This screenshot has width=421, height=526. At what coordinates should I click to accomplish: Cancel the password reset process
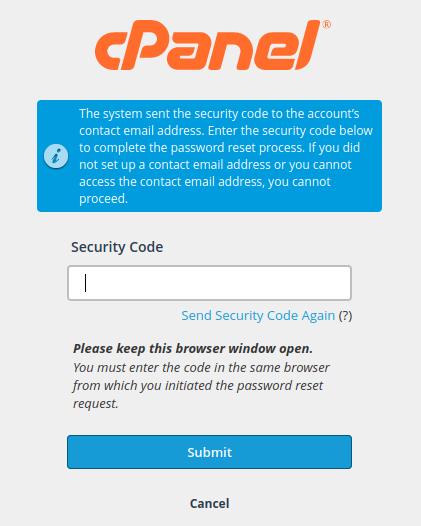coord(210,504)
